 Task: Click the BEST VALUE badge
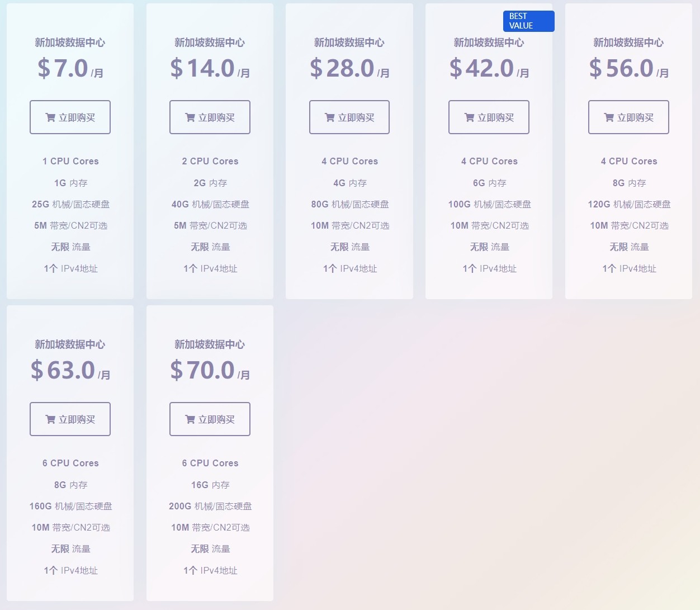528,21
